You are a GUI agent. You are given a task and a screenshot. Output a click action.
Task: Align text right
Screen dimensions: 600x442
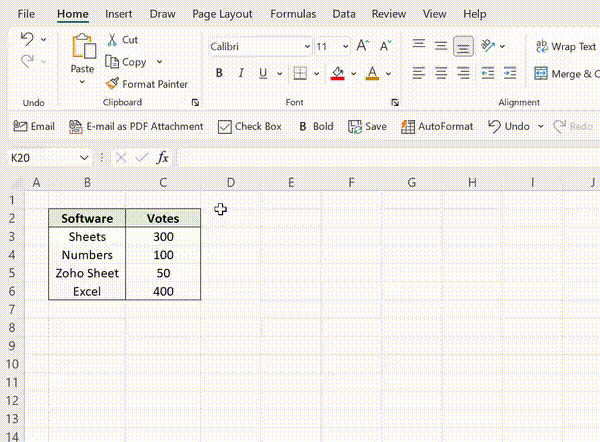(463, 73)
